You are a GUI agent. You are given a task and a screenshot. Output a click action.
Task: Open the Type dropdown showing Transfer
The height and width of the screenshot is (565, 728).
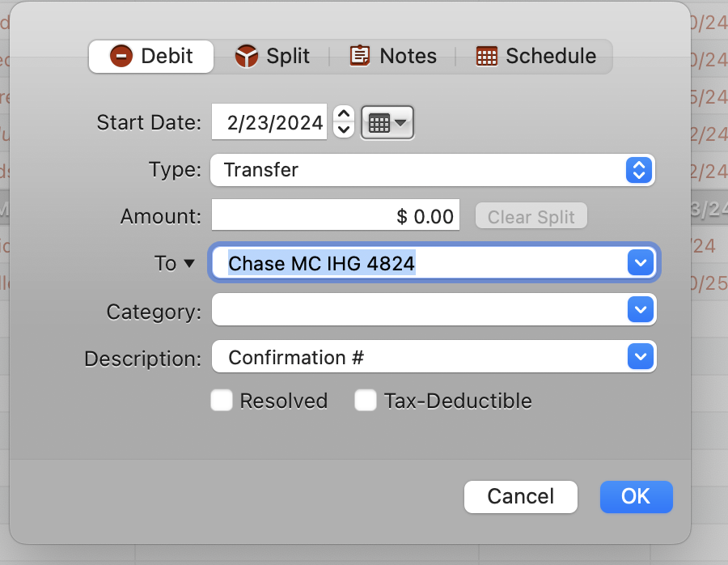click(433, 170)
